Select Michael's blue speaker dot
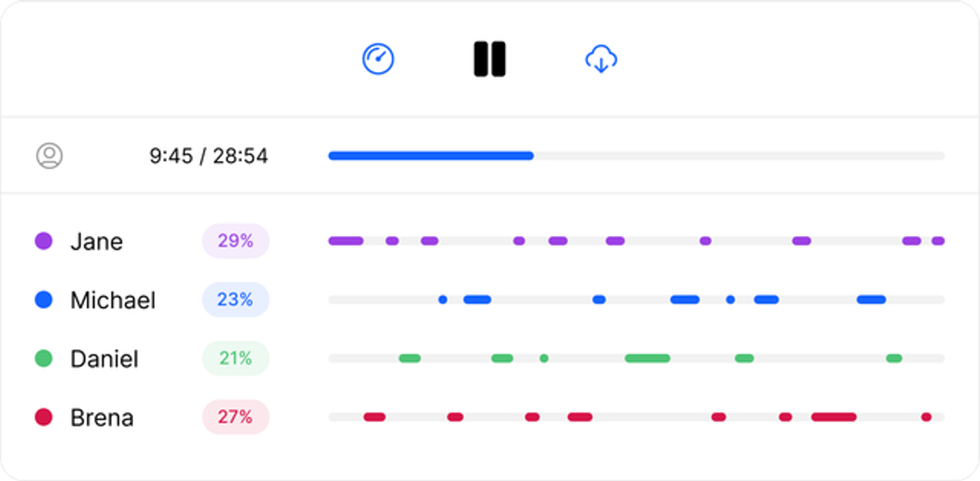The width and height of the screenshot is (980, 481). click(x=43, y=300)
